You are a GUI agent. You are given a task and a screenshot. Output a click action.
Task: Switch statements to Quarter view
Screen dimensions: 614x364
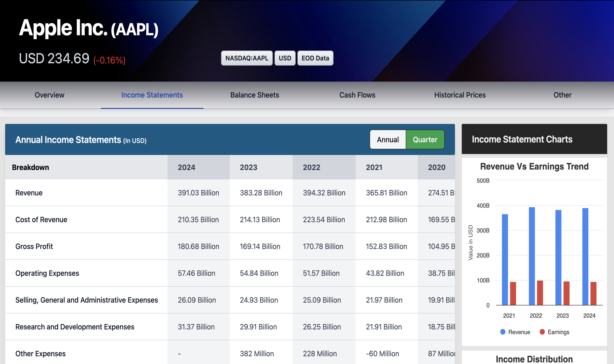point(425,139)
